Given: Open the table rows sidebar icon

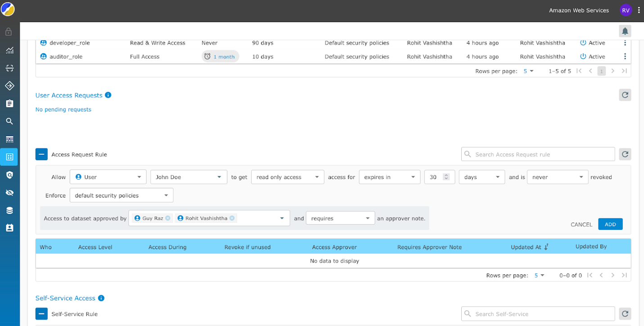Looking at the screenshot, I should (x=9, y=139).
